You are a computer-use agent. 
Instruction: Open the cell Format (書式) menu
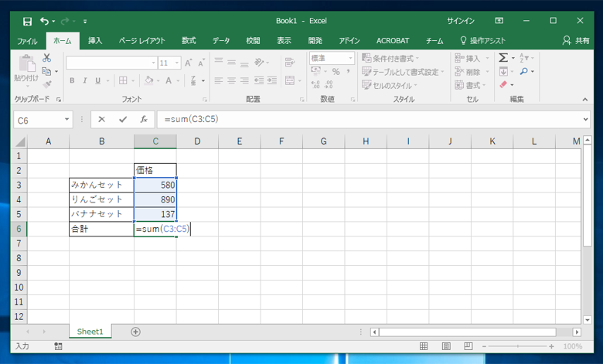click(x=470, y=85)
